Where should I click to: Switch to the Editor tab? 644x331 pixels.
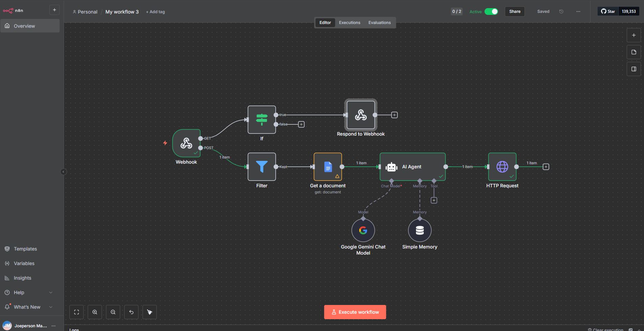[x=325, y=23]
